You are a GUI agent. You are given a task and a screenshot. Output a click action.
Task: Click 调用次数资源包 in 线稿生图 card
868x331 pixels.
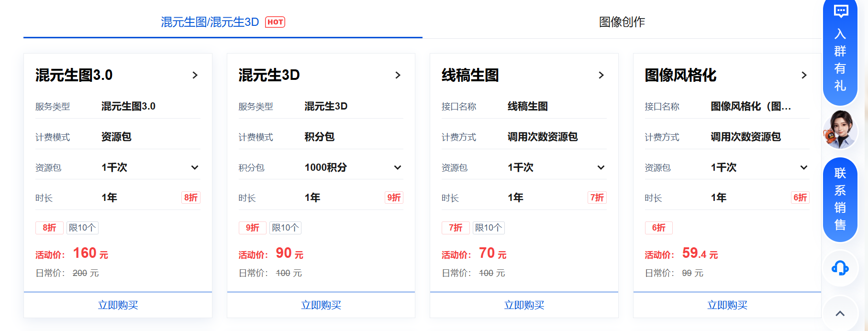click(543, 137)
